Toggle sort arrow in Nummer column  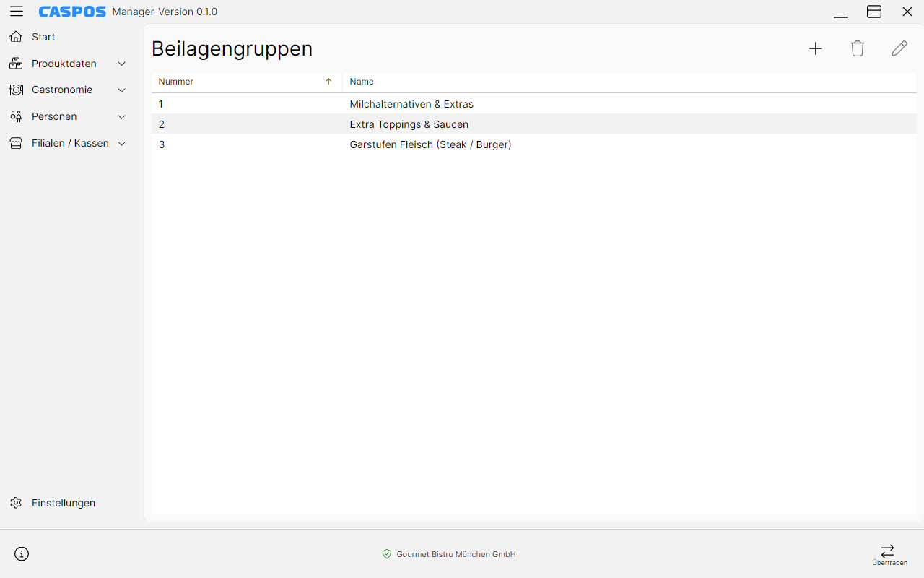coord(328,82)
